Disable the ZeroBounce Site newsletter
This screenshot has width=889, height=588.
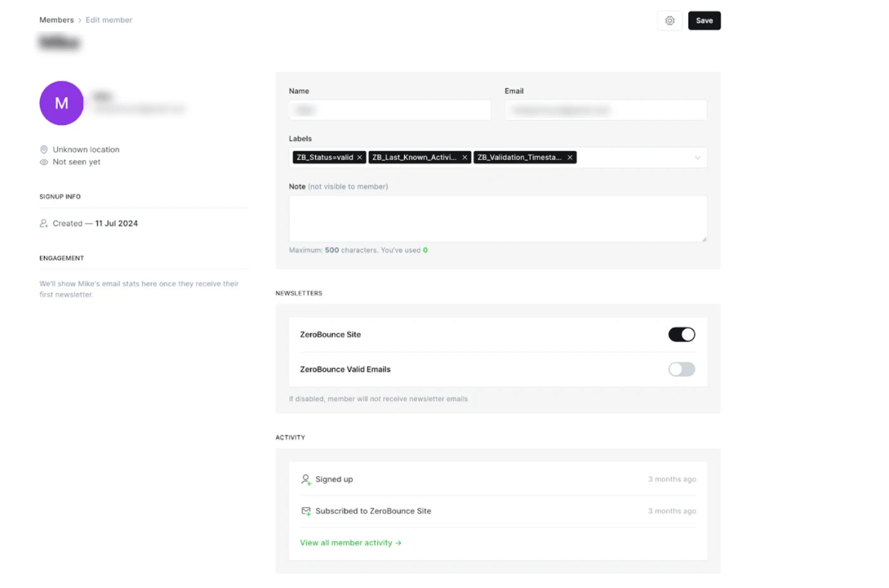pos(681,335)
